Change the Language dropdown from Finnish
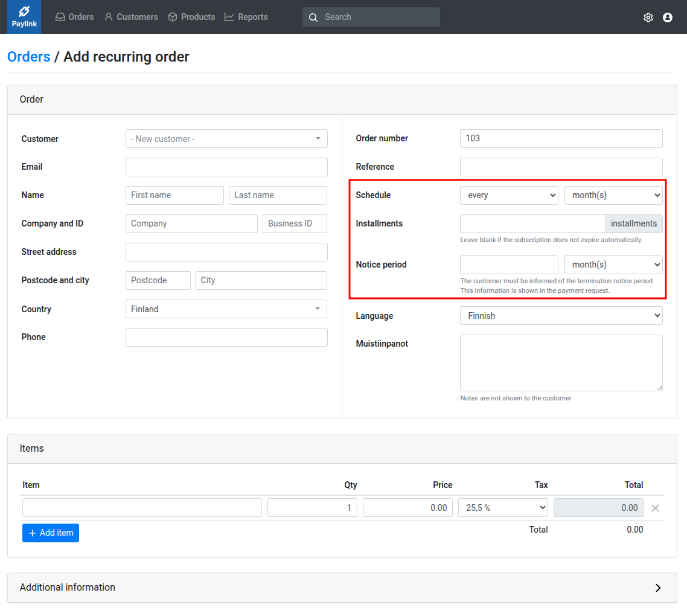This screenshot has width=687, height=616. 561,316
